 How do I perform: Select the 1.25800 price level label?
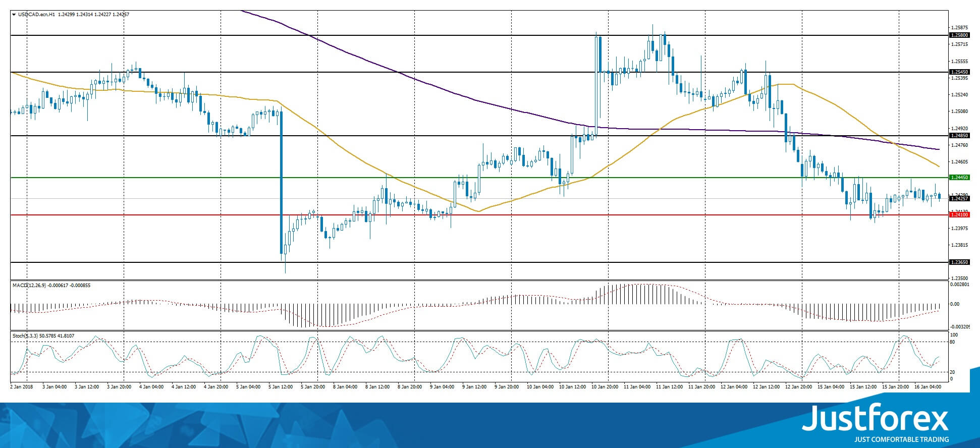959,35
